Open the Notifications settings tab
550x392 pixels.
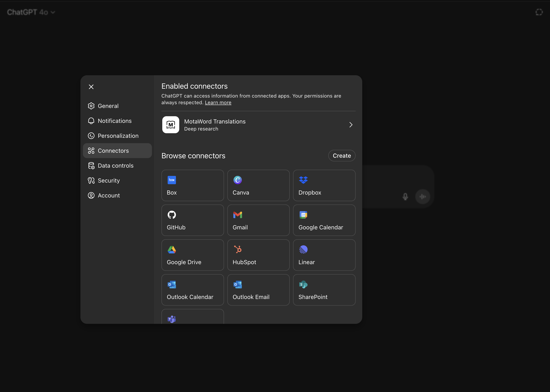pyautogui.click(x=117, y=121)
